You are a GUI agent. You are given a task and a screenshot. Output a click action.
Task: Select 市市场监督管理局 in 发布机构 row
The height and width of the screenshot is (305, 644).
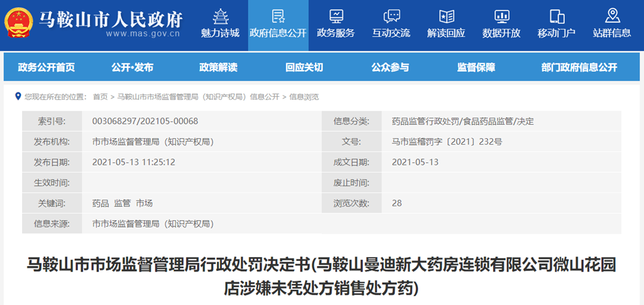pyautogui.click(x=153, y=141)
